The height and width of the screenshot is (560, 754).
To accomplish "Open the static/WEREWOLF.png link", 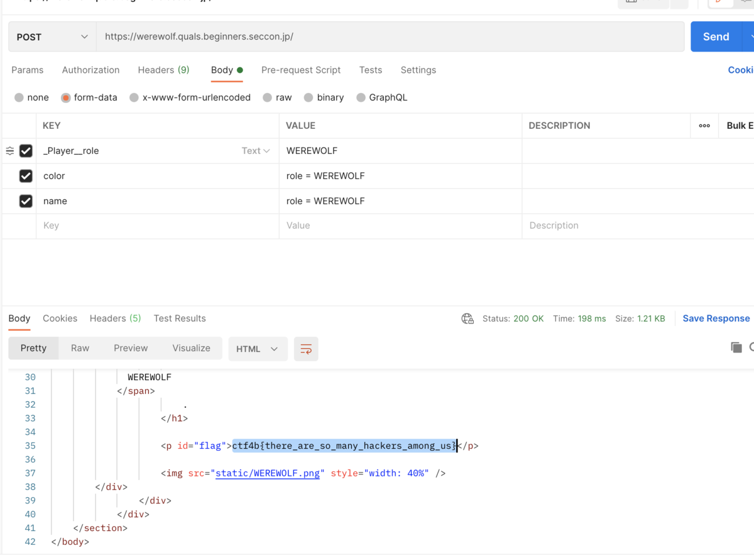I will click(x=268, y=473).
